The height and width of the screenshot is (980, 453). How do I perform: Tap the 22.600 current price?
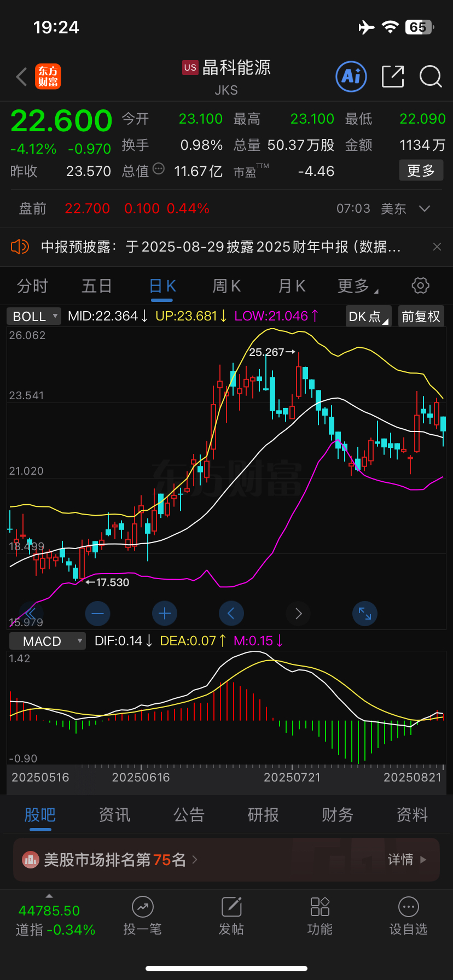61,121
